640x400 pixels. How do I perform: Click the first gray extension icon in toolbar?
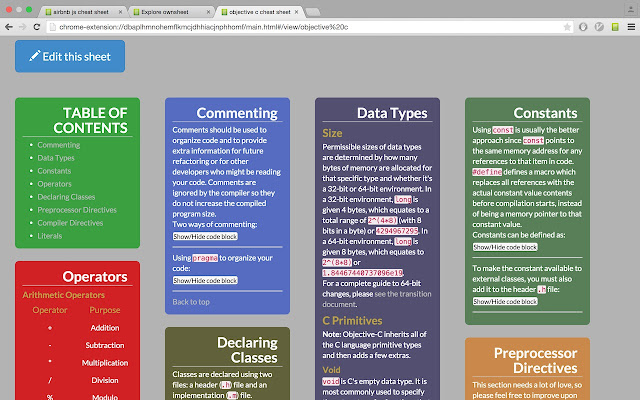click(x=583, y=27)
